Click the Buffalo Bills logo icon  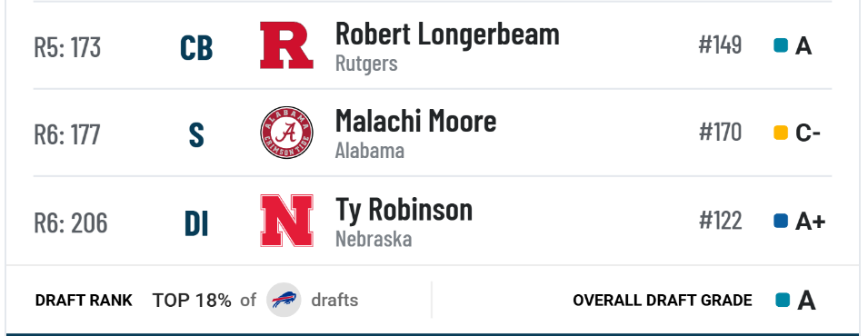click(284, 300)
